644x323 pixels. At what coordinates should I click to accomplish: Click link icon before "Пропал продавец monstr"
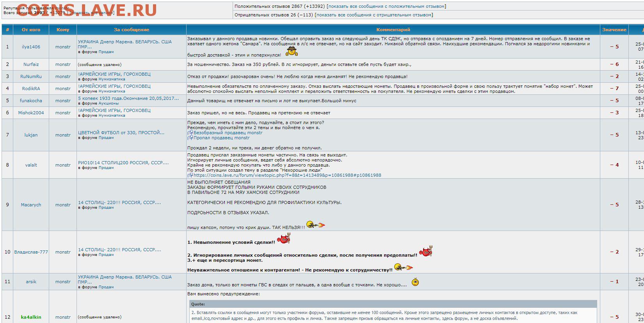point(190,138)
